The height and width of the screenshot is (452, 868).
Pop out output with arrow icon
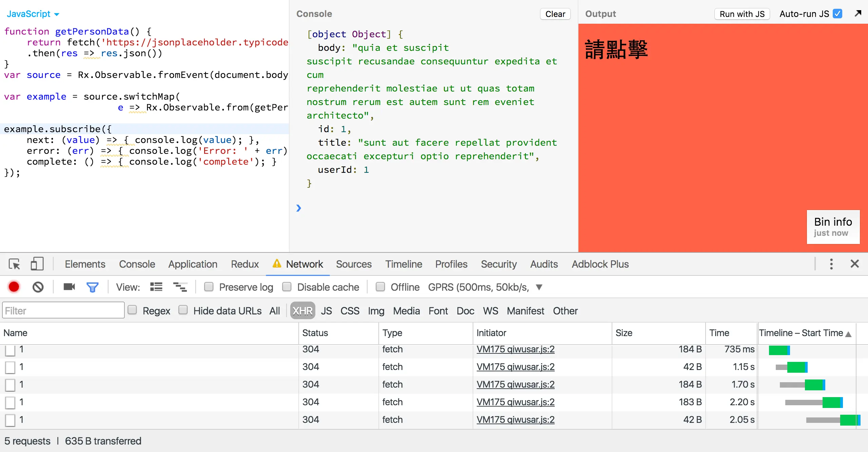[x=858, y=14]
